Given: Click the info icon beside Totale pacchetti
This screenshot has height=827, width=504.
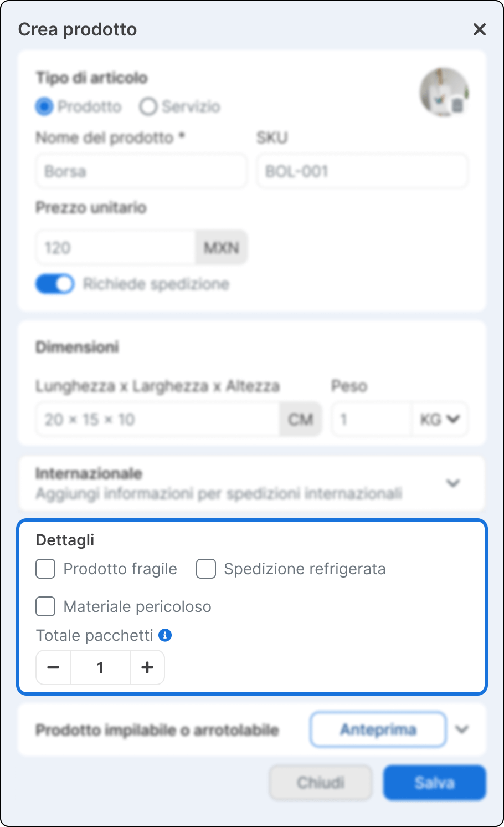Looking at the screenshot, I should click(x=165, y=635).
